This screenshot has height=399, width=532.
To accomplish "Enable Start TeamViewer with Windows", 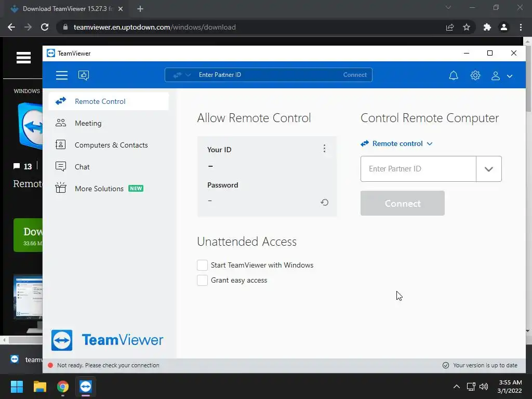I will click(x=202, y=265).
